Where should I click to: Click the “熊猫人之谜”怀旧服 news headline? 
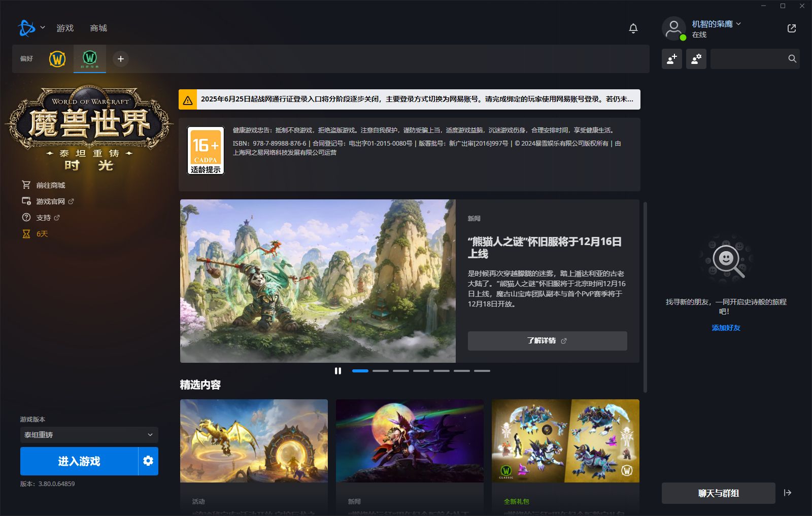545,248
